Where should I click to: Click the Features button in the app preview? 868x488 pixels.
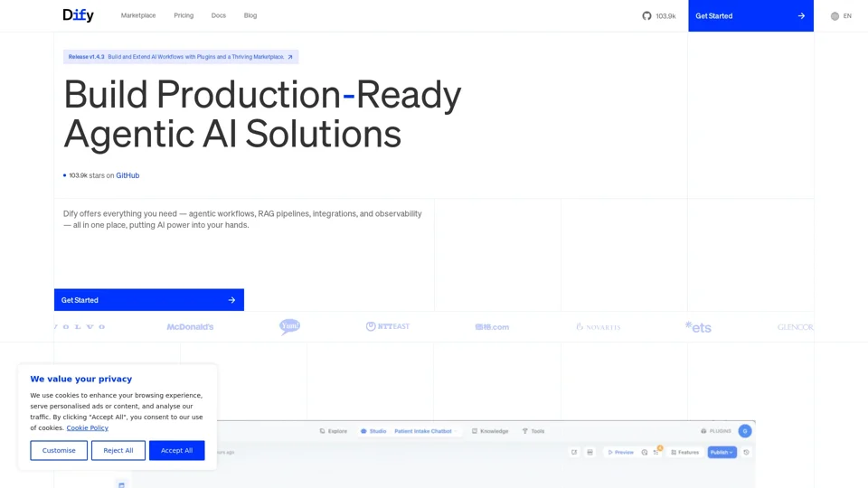pos(684,452)
